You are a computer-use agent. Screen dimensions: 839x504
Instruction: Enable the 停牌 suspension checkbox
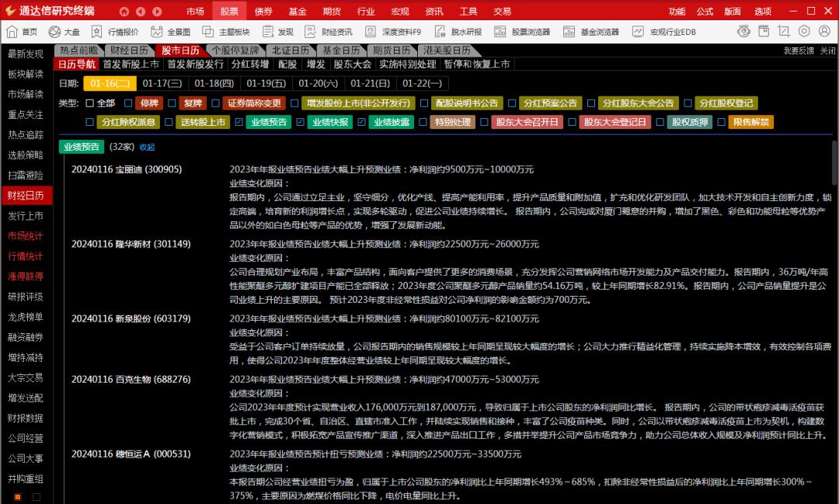tap(128, 103)
